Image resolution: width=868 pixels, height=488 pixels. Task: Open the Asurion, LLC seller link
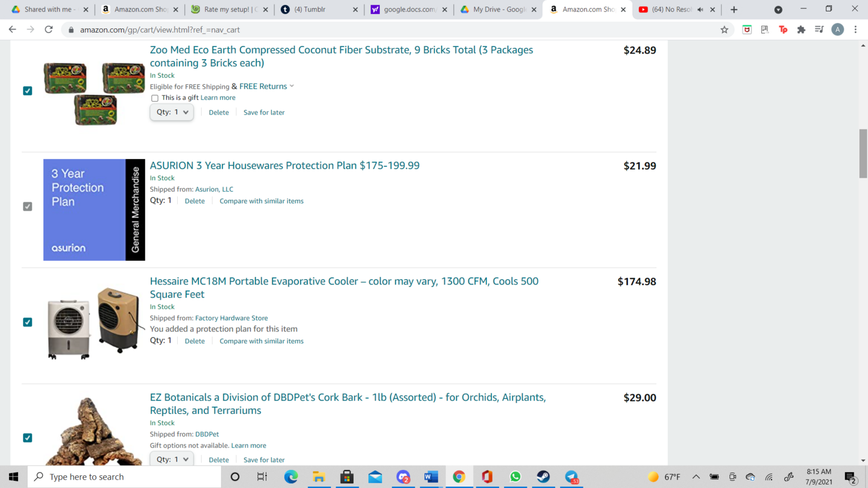[214, 189]
